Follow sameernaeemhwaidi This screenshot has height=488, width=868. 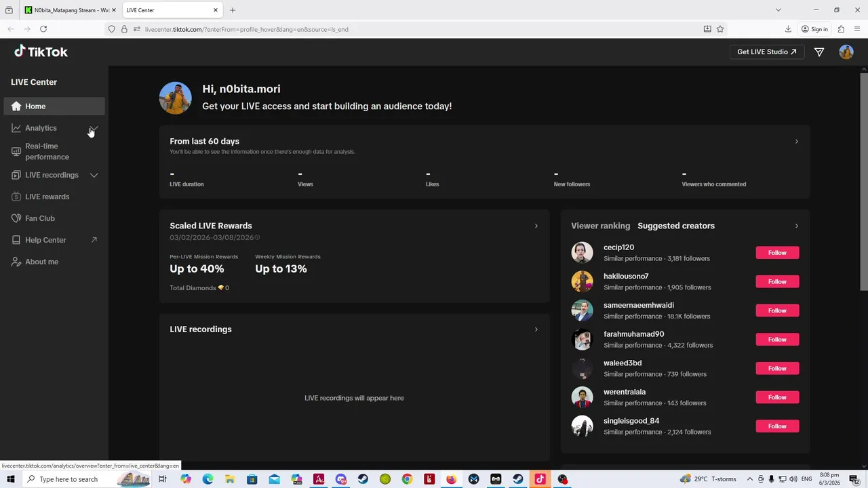(777, 310)
